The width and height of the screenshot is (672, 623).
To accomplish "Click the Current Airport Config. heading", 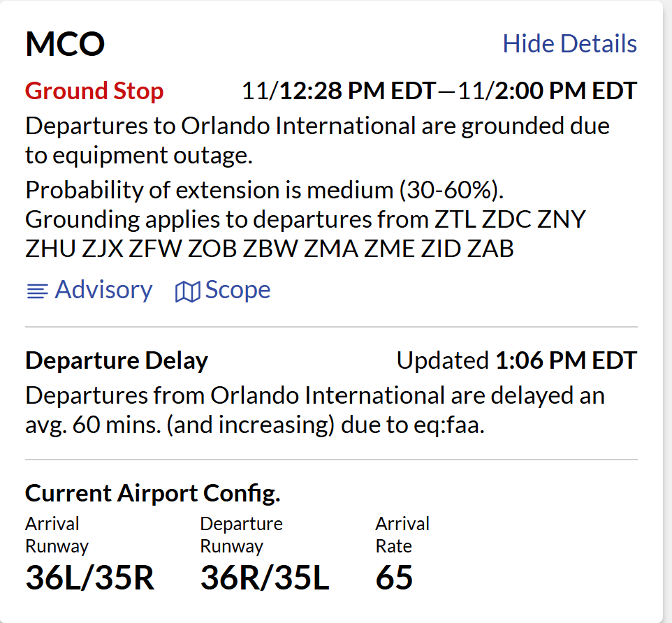I will [x=153, y=493].
